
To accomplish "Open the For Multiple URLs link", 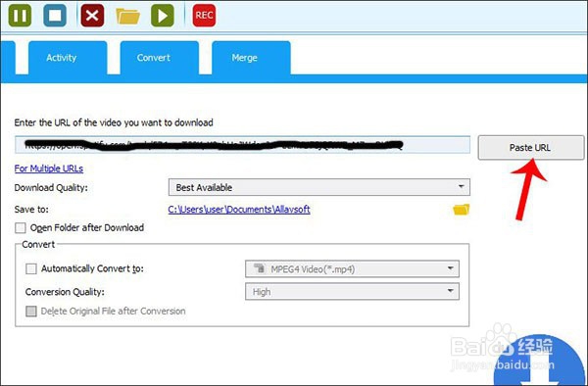I will (x=49, y=169).
